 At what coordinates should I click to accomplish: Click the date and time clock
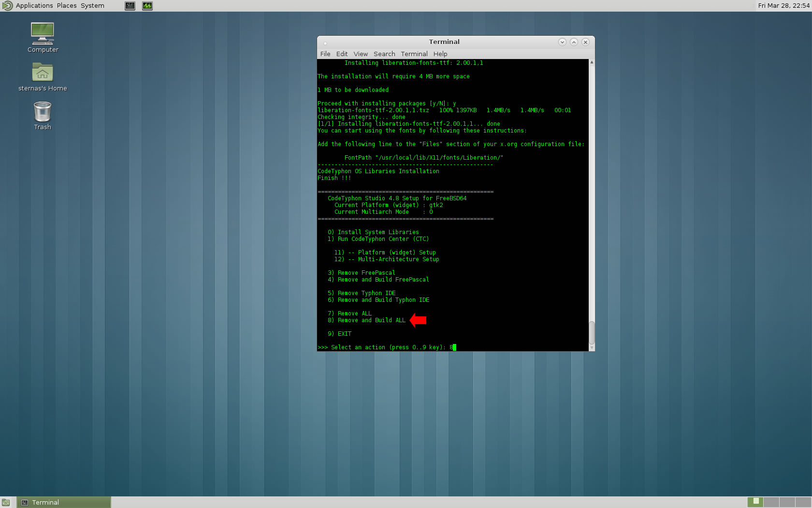[x=783, y=6]
